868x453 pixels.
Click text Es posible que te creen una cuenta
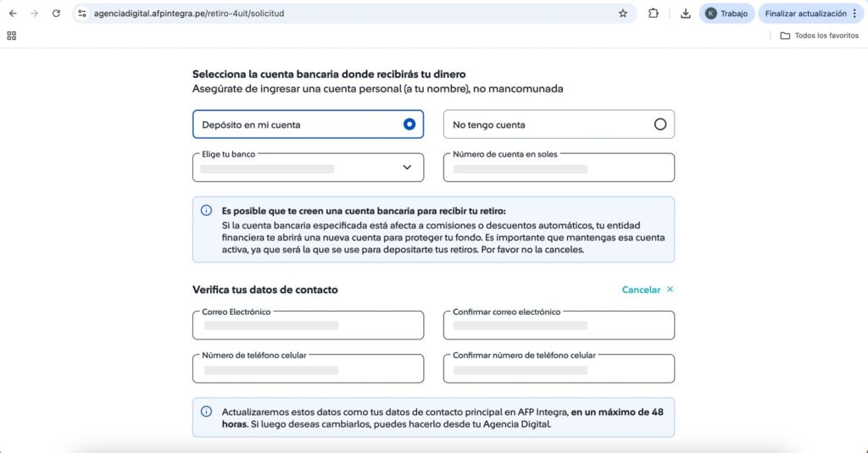(364, 211)
